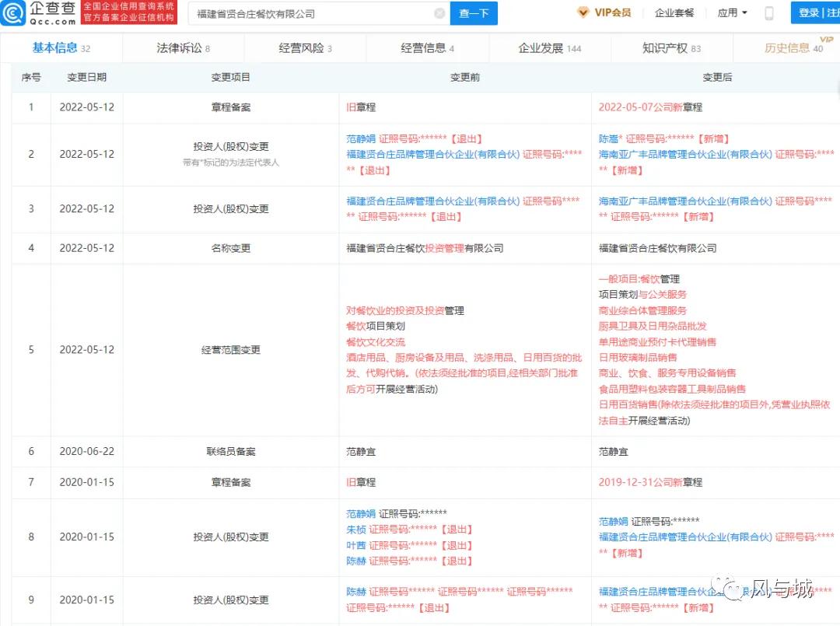Expand the 应用 dropdown menu
Viewport: 840px width, 626px height.
click(x=732, y=13)
